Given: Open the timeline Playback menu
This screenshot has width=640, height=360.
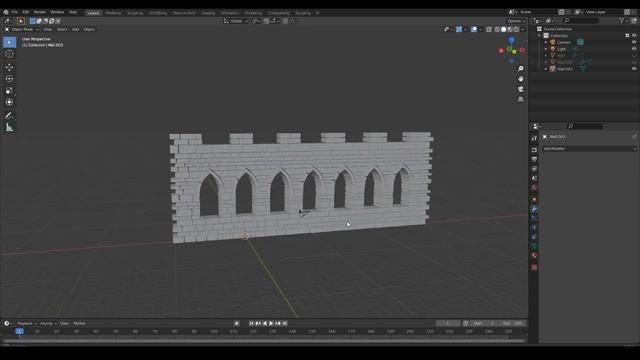Looking at the screenshot, I should [27, 323].
